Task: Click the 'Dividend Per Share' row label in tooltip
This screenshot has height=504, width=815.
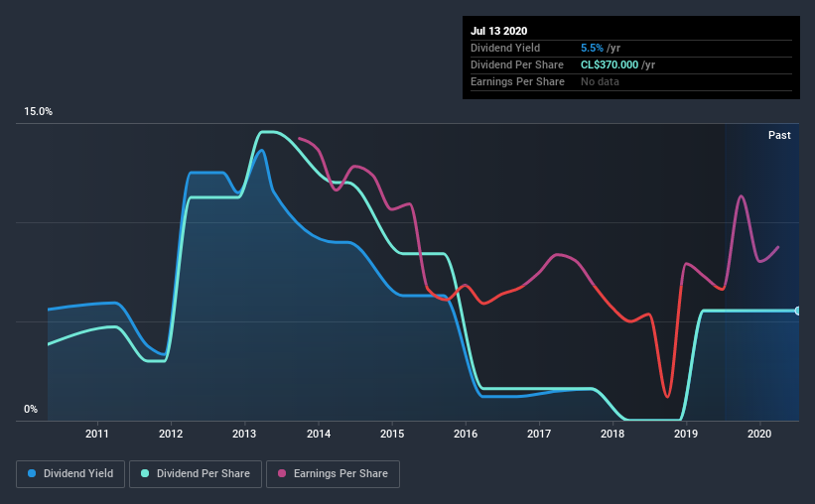Action: [517, 64]
